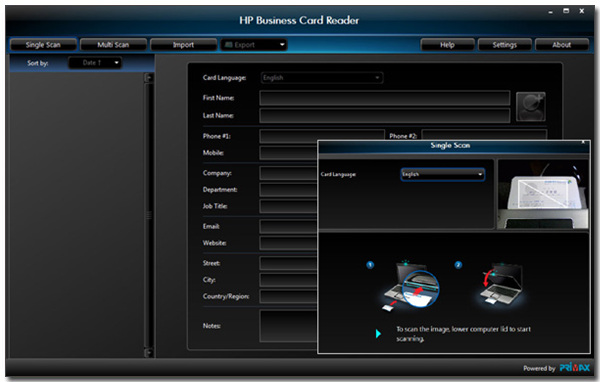
Task: Click contact list scroll up arrow
Action: 149,78
